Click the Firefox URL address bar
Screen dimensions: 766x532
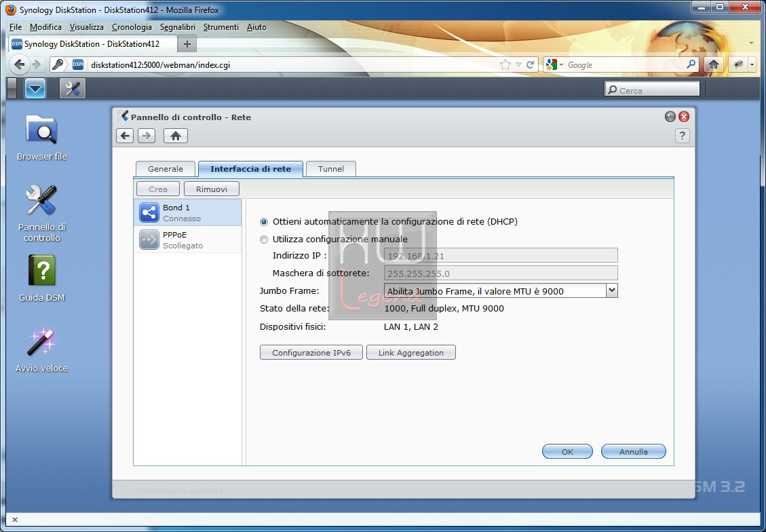click(293, 64)
